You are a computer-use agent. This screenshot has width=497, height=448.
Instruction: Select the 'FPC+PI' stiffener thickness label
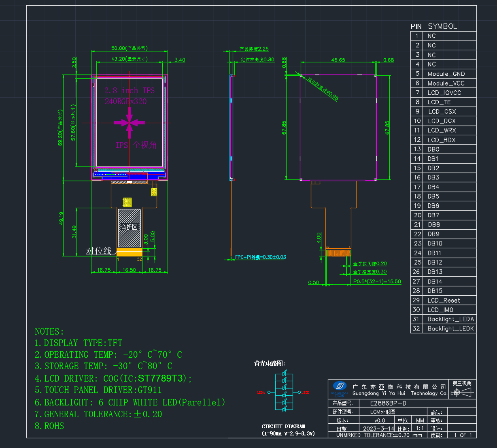point(261,257)
